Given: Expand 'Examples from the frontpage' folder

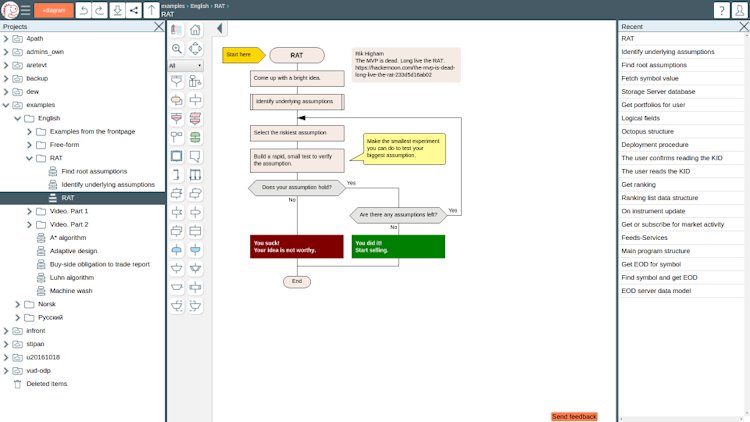Looking at the screenshot, I should tap(29, 132).
